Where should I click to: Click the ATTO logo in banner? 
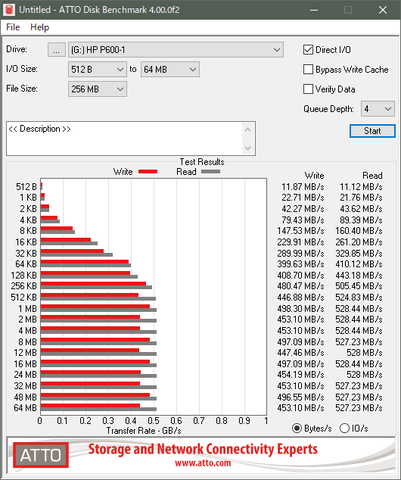[x=41, y=455]
